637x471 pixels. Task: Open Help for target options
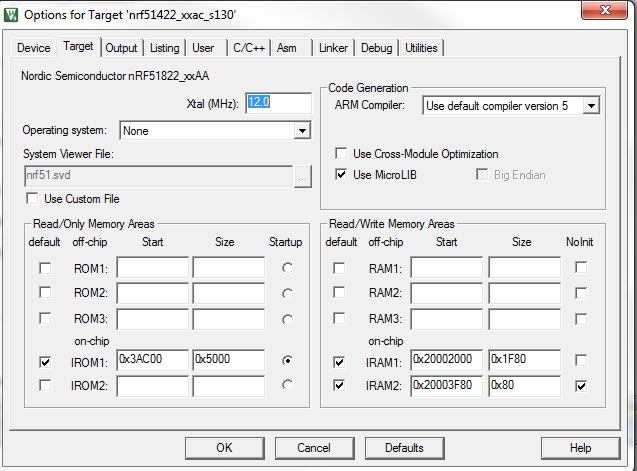click(581, 448)
